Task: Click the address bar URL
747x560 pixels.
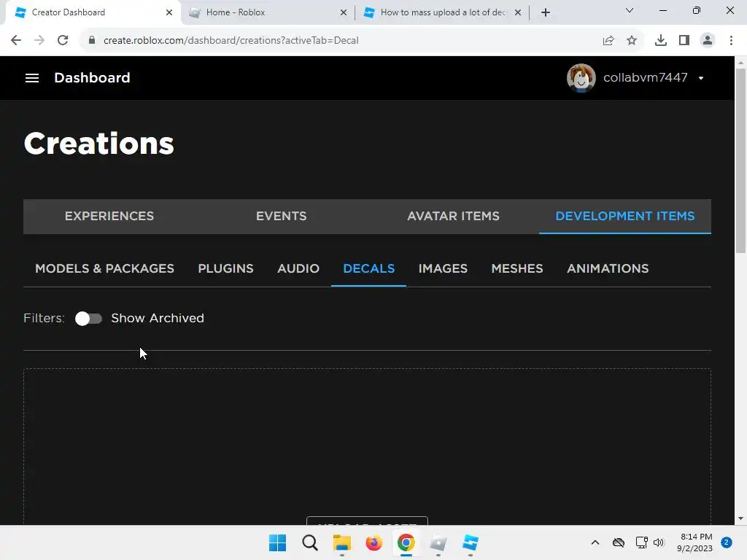Action: 231,41
